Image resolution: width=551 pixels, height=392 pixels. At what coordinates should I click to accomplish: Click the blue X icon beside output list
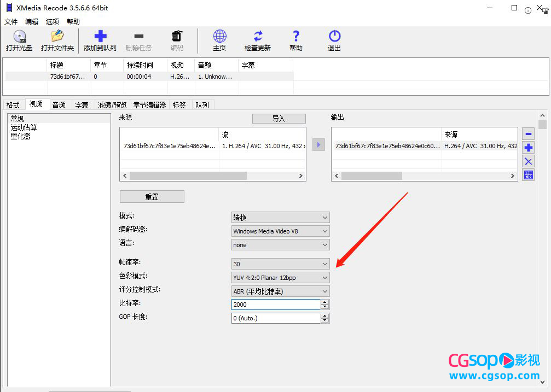click(529, 161)
